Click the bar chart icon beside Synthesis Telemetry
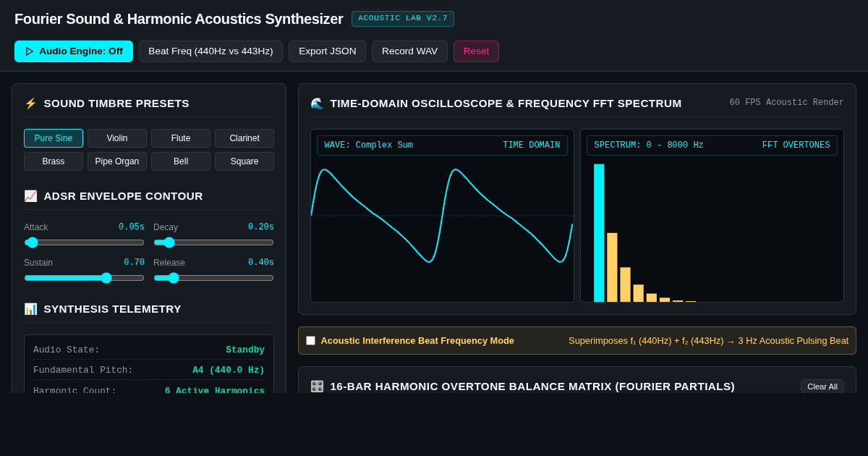Image resolution: width=868 pixels, height=456 pixels. pyautogui.click(x=30, y=309)
